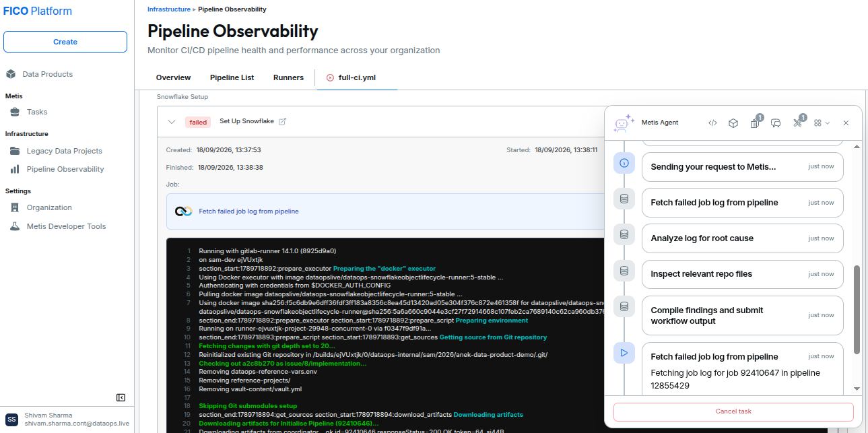Click Started timestamp 18/09/2026, 13:38:11
This screenshot has width=868, height=433.
coord(566,150)
